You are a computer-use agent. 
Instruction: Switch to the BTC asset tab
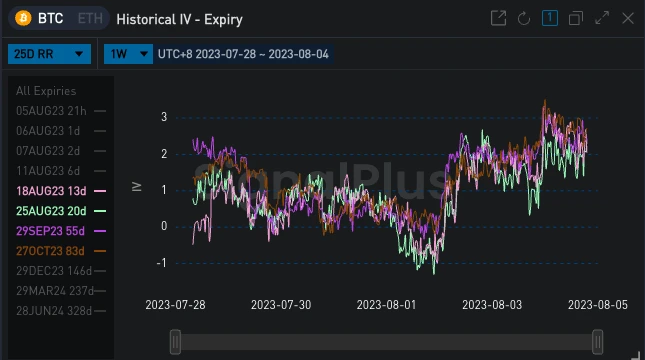point(50,19)
